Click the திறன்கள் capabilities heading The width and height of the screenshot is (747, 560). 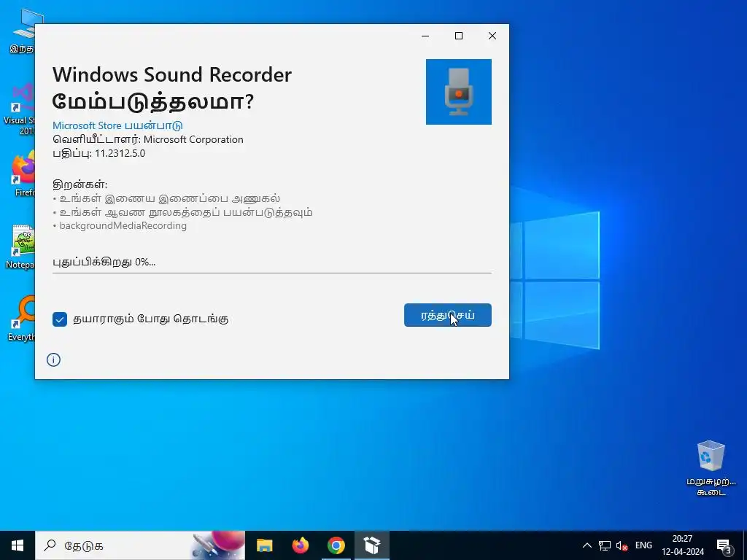point(80,184)
